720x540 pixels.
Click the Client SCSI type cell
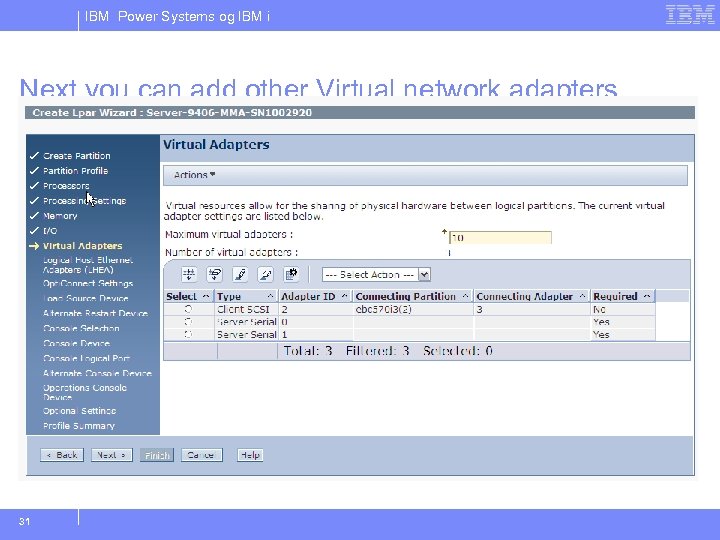(x=247, y=309)
